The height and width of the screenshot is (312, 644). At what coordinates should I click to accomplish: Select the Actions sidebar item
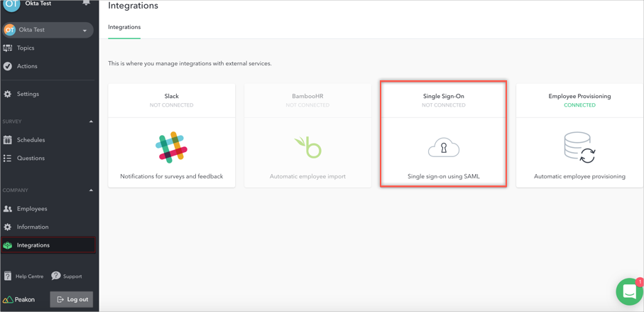27,66
